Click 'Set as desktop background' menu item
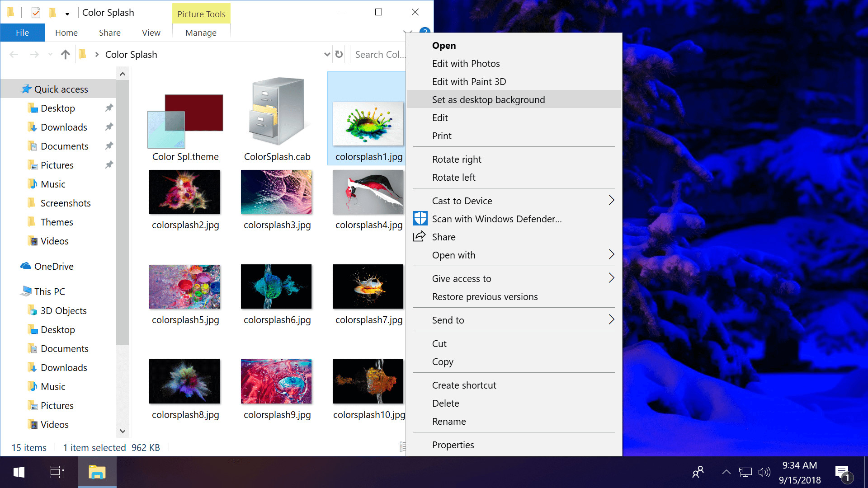 [x=488, y=99]
